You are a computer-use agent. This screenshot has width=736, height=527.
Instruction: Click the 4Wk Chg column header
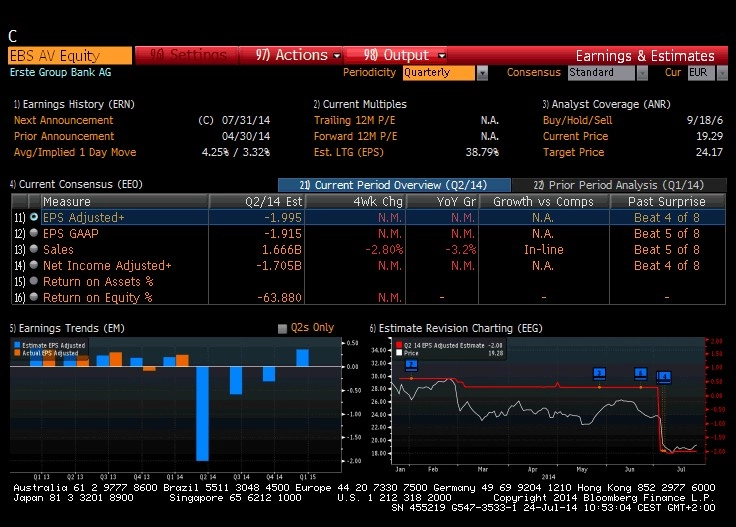pos(355,201)
